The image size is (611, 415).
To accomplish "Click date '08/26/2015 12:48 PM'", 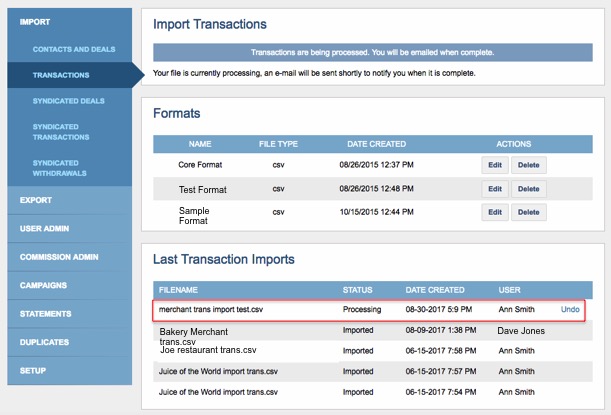I will tap(376, 189).
